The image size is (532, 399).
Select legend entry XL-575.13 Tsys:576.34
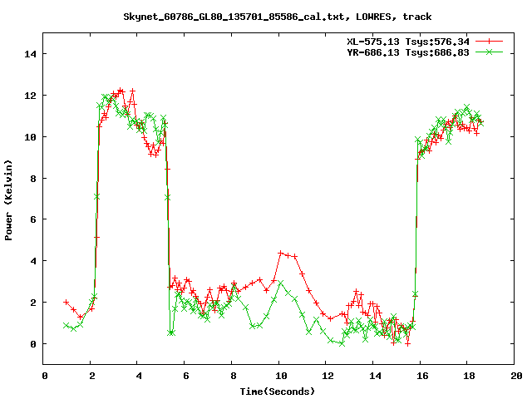coord(408,42)
